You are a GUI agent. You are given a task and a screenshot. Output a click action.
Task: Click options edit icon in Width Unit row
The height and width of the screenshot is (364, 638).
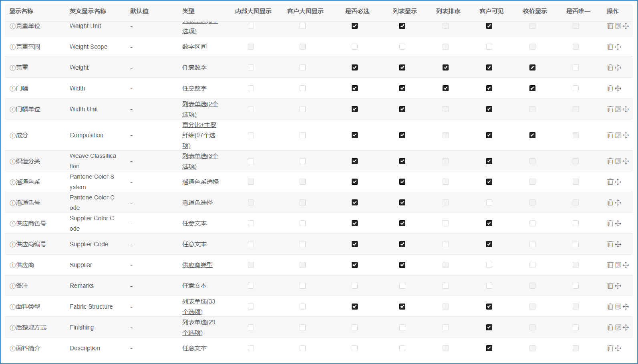[x=618, y=109]
